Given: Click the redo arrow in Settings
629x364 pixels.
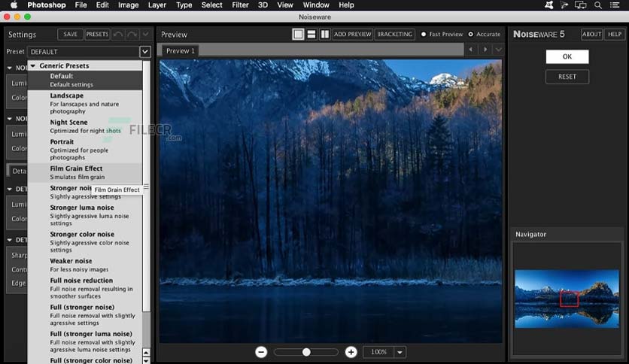Looking at the screenshot, I should click(x=132, y=35).
